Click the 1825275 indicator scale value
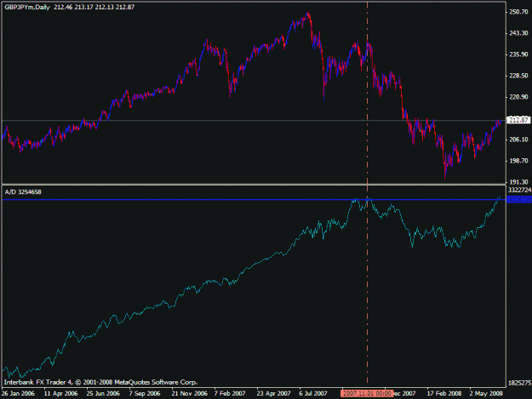532x399 pixels. coord(519,383)
